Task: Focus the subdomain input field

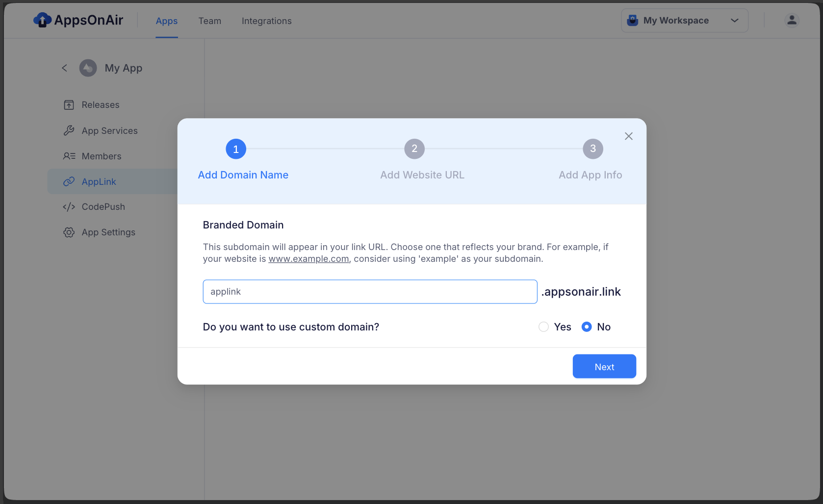Action: click(x=370, y=292)
